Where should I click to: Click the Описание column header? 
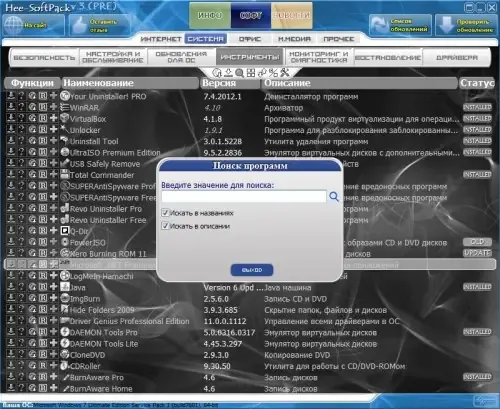(x=359, y=83)
